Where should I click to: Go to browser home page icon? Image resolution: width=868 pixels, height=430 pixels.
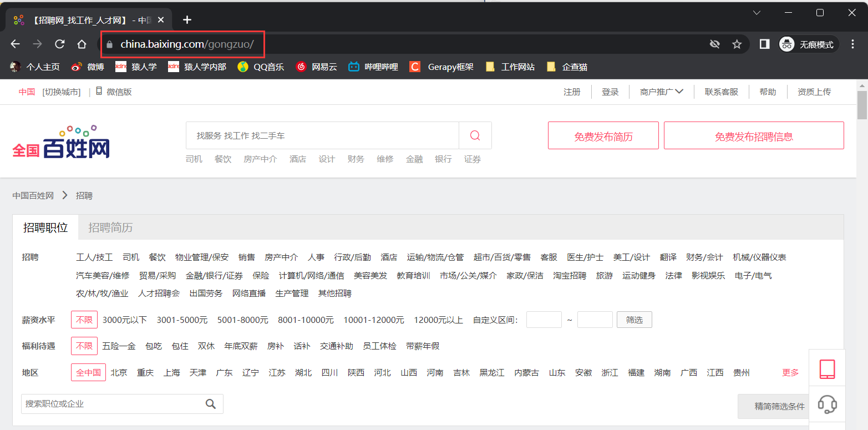(x=82, y=44)
